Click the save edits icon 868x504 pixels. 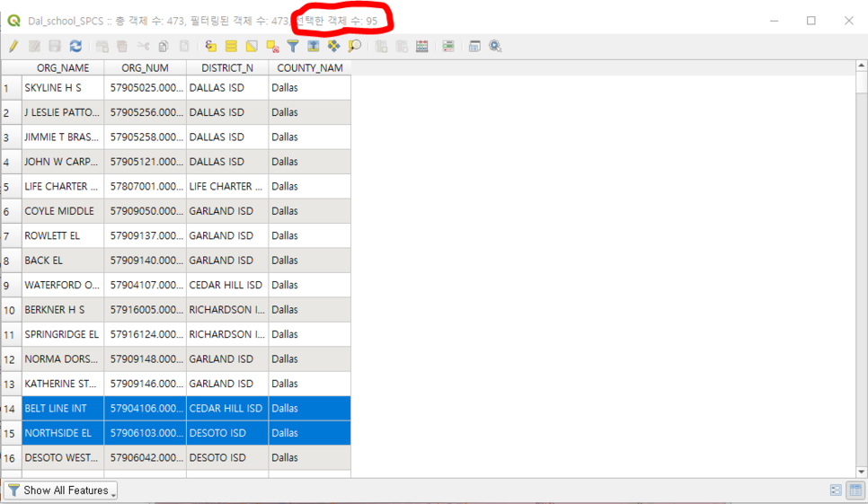tap(55, 47)
